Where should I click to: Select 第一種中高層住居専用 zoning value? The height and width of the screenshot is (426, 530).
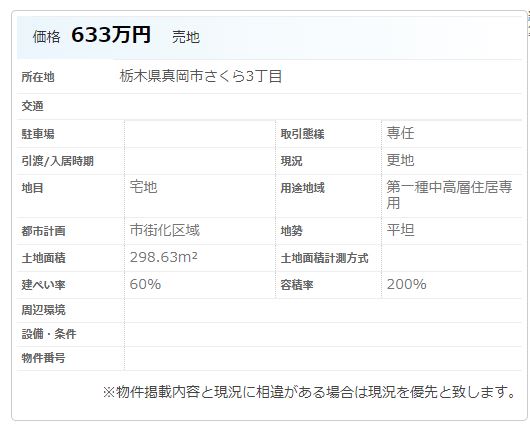point(450,195)
